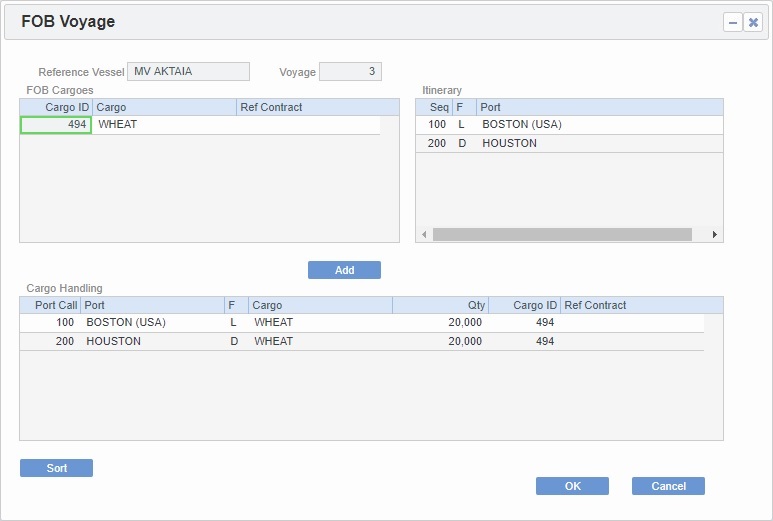Click Ref Contract header in FOB Cargoes

coord(271,107)
